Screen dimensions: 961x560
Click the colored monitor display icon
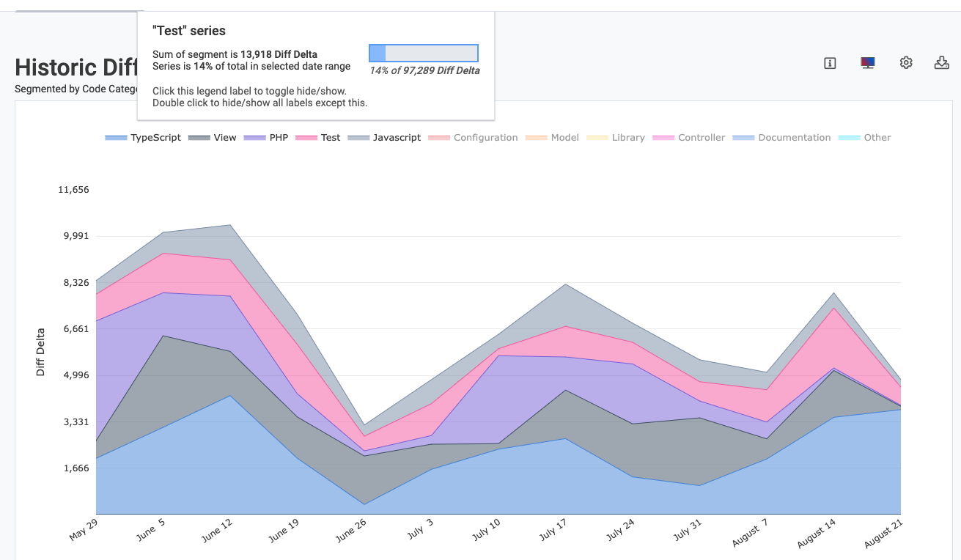pos(868,63)
